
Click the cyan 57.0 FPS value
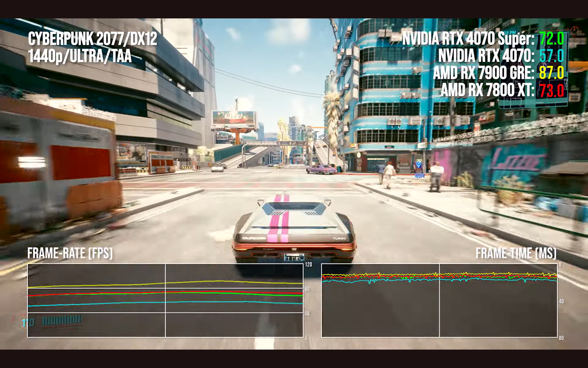coord(551,56)
